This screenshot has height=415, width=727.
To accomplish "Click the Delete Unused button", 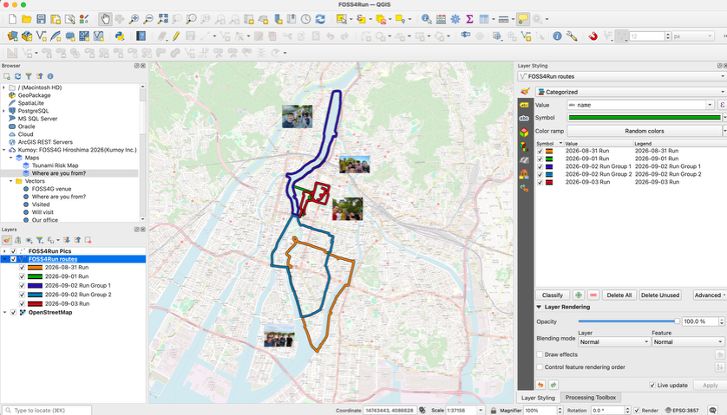I will pos(660,295).
